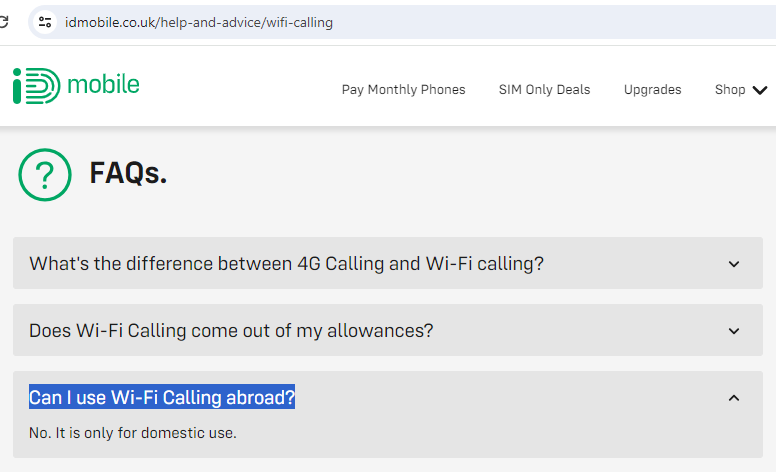Viewport: 776px width, 472px height.
Task: Click the Shop menu chevron arrow
Action: click(x=760, y=90)
